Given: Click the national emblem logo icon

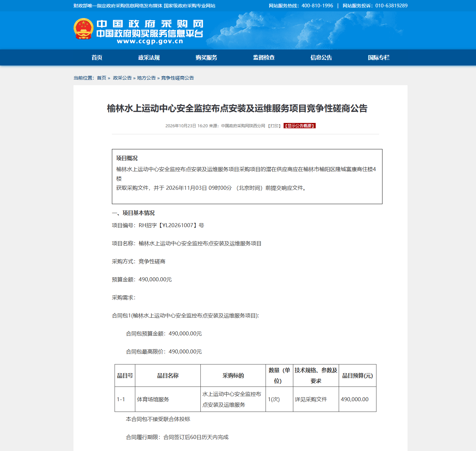Looking at the screenshot, I should (x=83, y=29).
